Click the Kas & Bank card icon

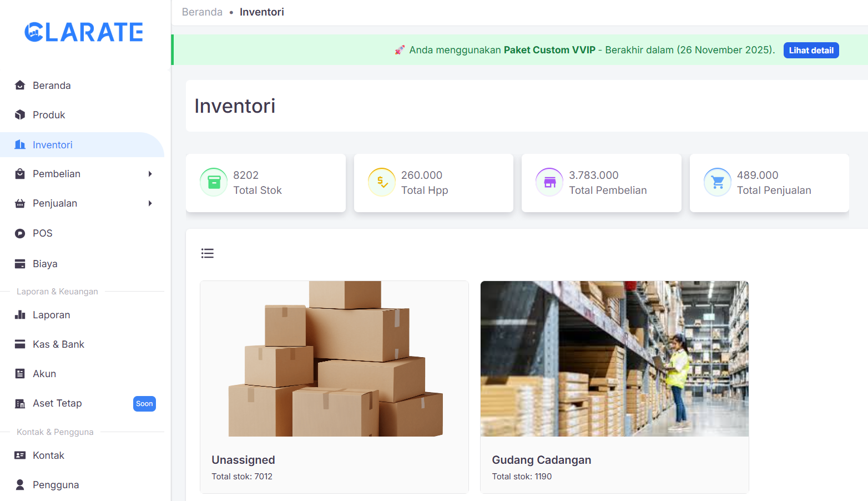tap(20, 344)
